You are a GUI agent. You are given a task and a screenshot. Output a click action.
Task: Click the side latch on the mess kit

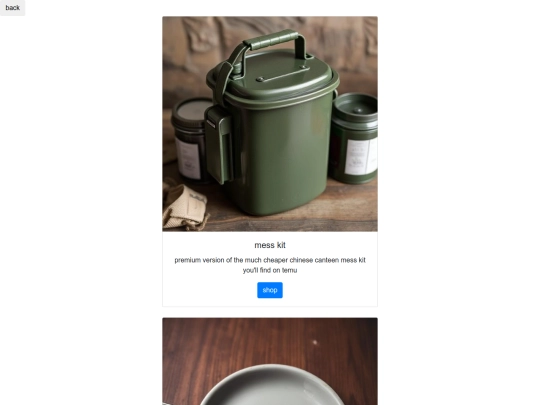[x=219, y=145]
